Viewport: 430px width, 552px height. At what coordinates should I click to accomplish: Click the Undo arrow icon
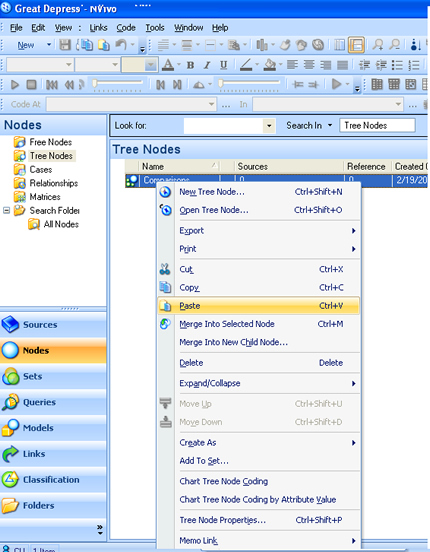click(x=121, y=45)
